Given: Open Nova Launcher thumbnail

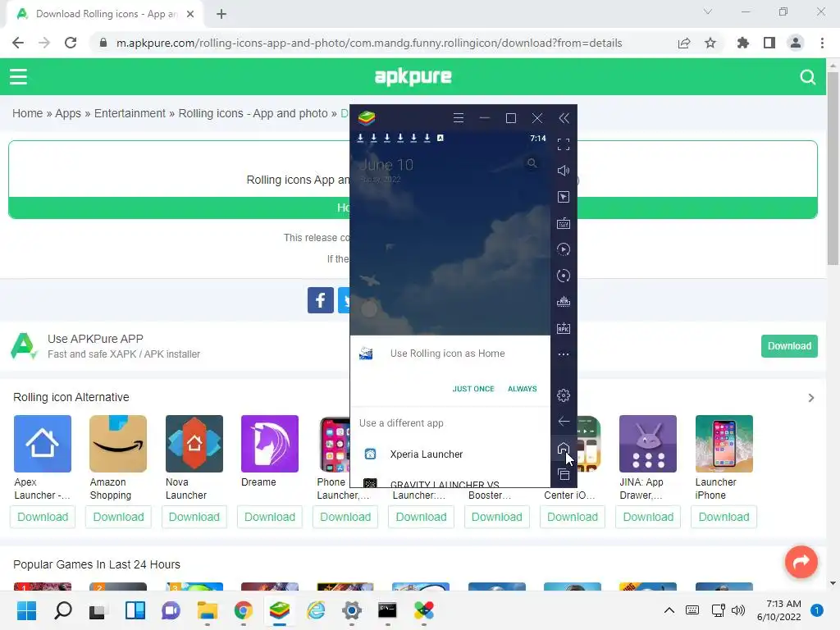Looking at the screenshot, I should point(194,444).
